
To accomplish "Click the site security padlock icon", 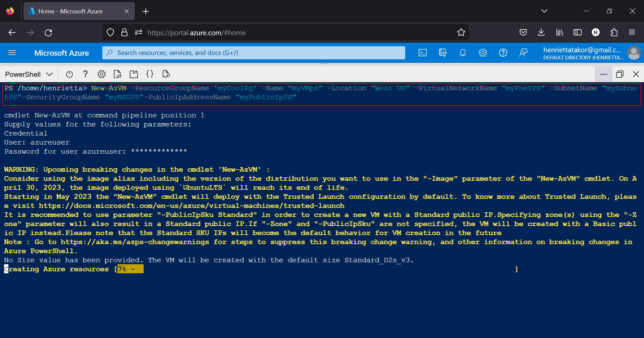I will [x=124, y=33].
